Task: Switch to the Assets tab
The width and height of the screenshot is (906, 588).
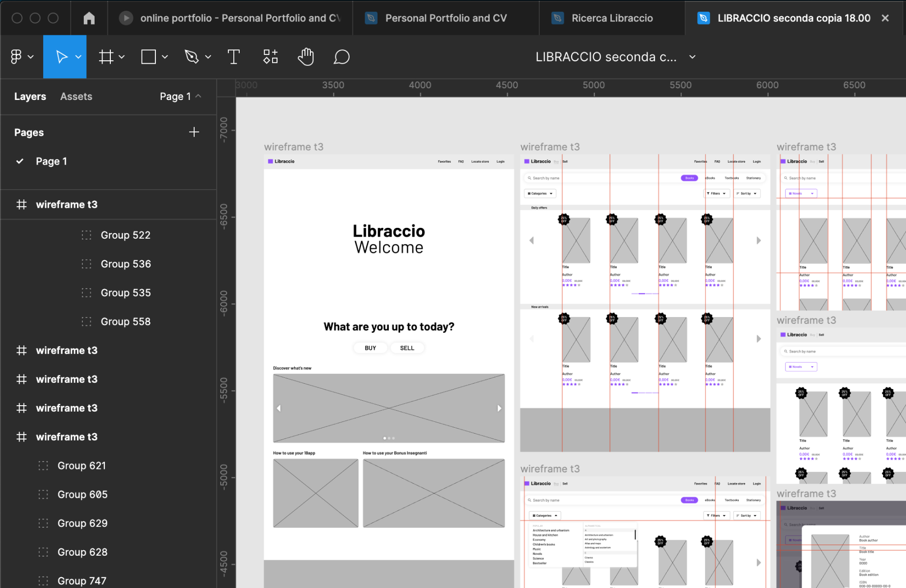Action: point(76,97)
